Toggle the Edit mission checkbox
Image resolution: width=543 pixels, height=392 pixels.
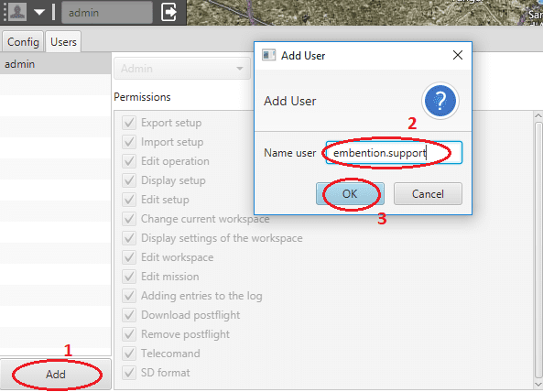[129, 277]
